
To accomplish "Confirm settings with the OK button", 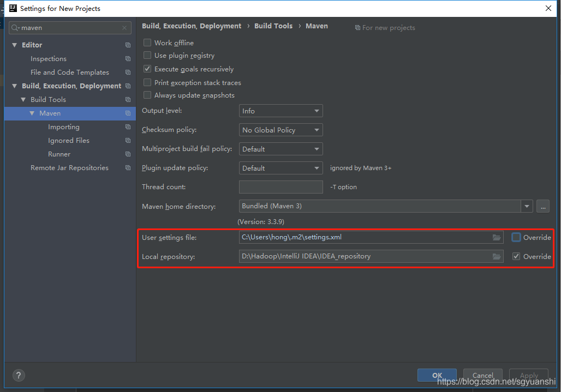I will tap(437, 375).
